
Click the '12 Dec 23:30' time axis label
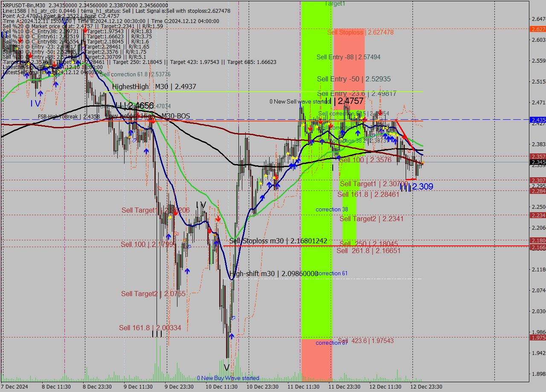[x=426, y=387]
